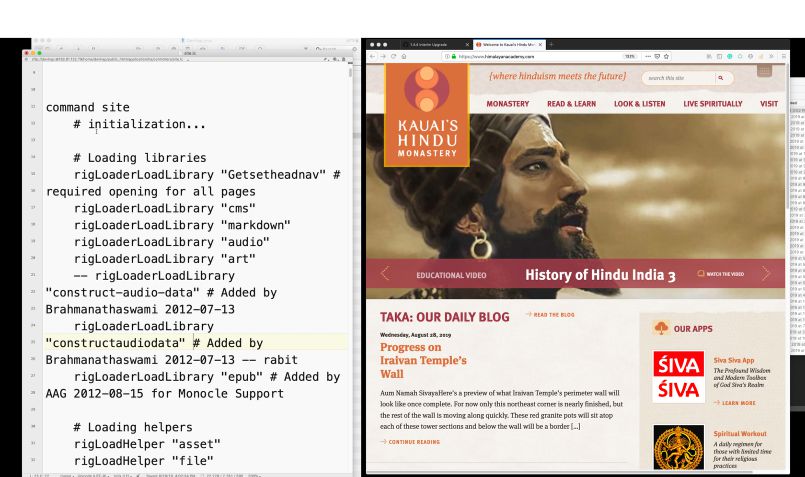Click the "# initialization..." comment line

click(140, 124)
